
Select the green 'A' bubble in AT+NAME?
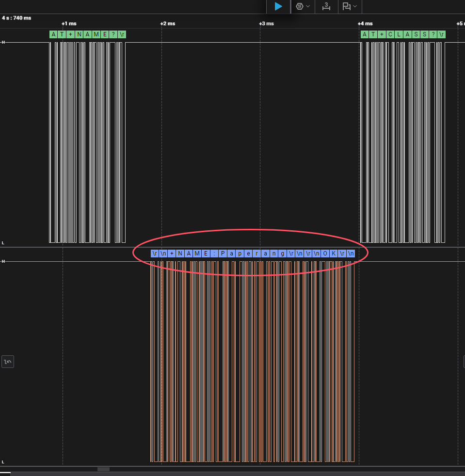(x=53, y=34)
